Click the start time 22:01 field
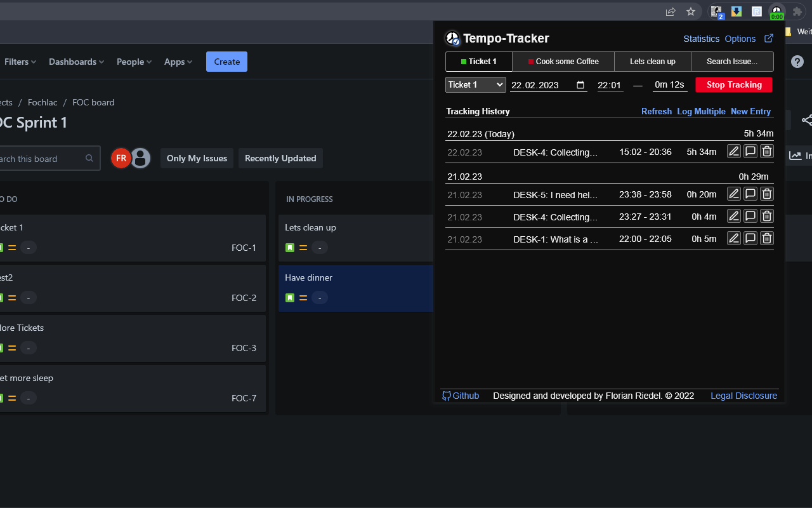This screenshot has width=812, height=508. tap(610, 85)
